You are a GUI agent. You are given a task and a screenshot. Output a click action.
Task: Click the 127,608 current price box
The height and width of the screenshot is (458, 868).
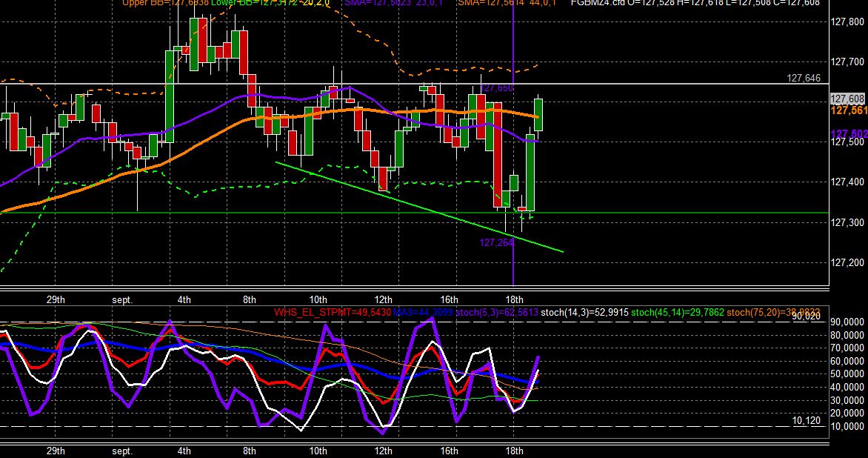[848, 99]
